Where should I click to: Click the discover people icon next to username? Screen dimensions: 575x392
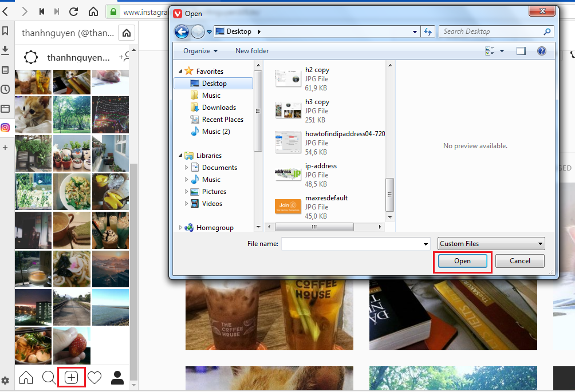point(124,57)
